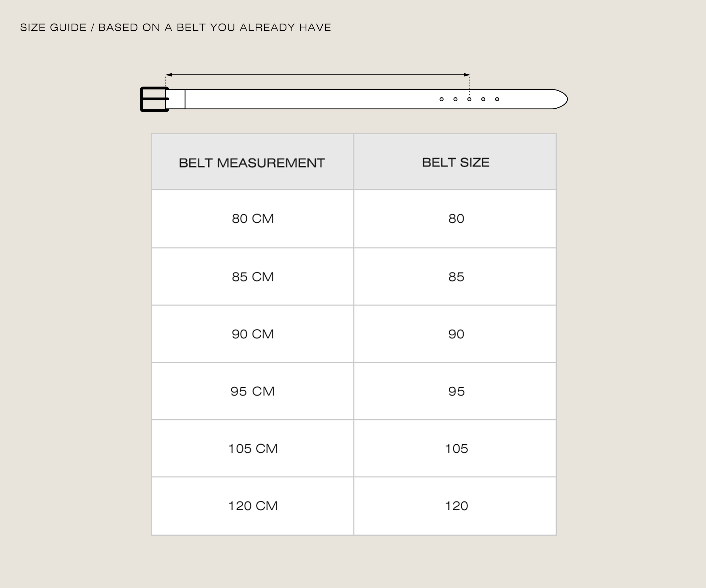The height and width of the screenshot is (588, 706).
Task: Click the rounded tip of the belt
Action: 560,99
